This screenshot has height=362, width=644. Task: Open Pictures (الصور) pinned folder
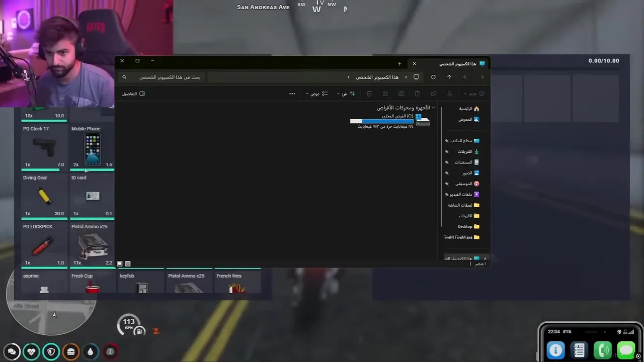(x=462, y=173)
